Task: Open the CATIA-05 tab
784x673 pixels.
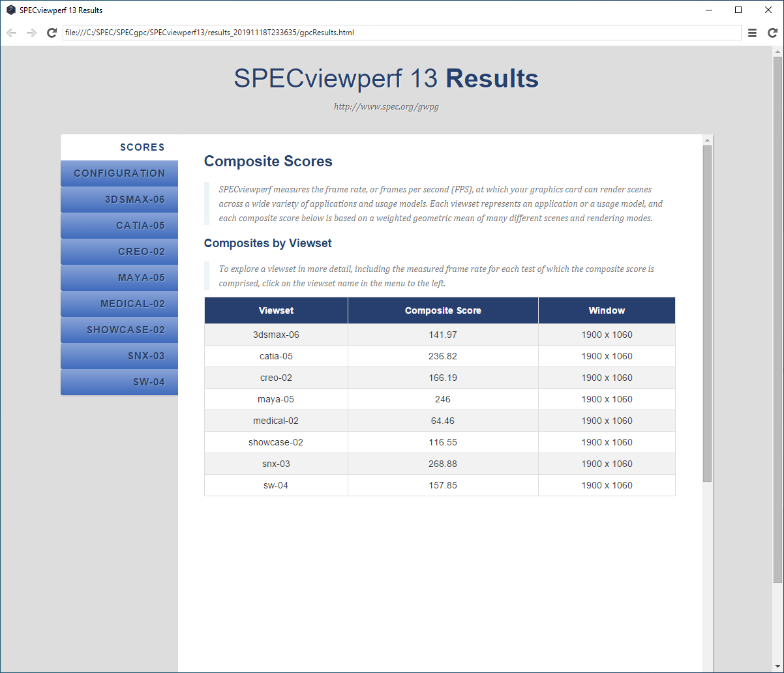Action: point(119,226)
